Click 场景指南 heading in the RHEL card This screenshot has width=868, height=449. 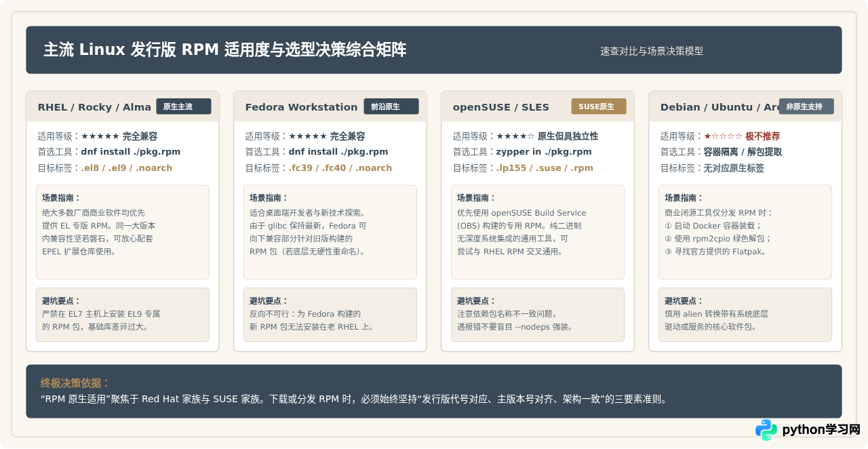(61, 198)
